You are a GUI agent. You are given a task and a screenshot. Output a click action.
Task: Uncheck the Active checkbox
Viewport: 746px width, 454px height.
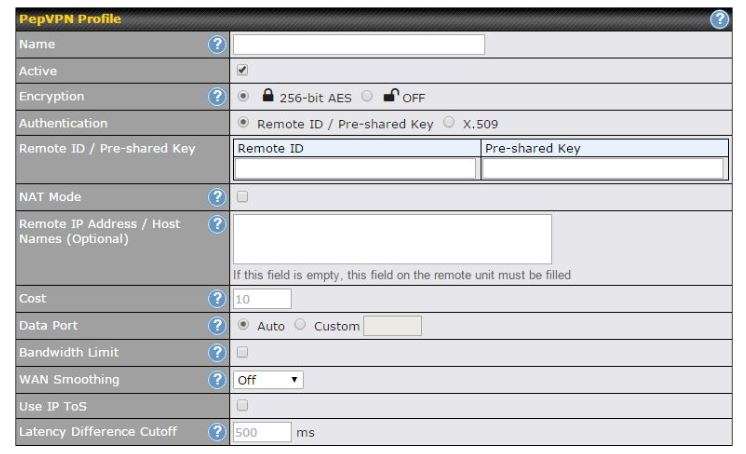tap(241, 71)
